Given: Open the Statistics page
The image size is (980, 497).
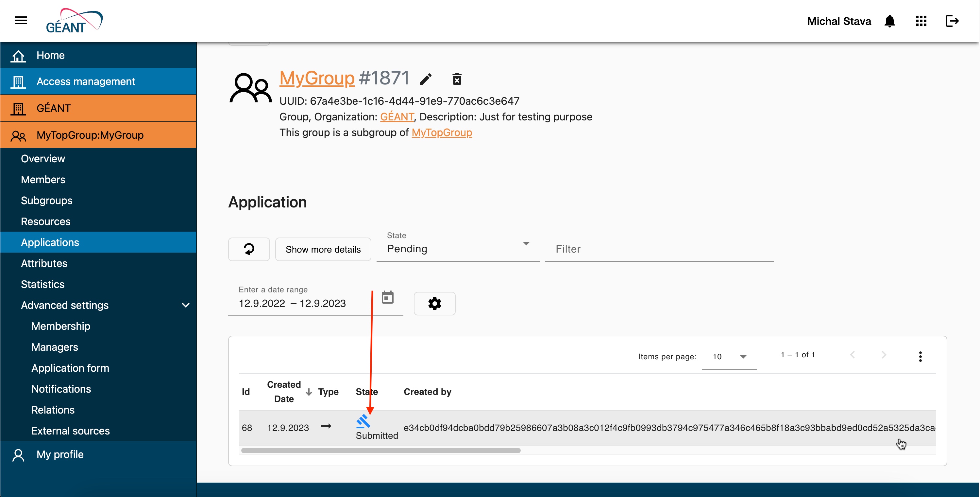Looking at the screenshot, I should [98, 284].
